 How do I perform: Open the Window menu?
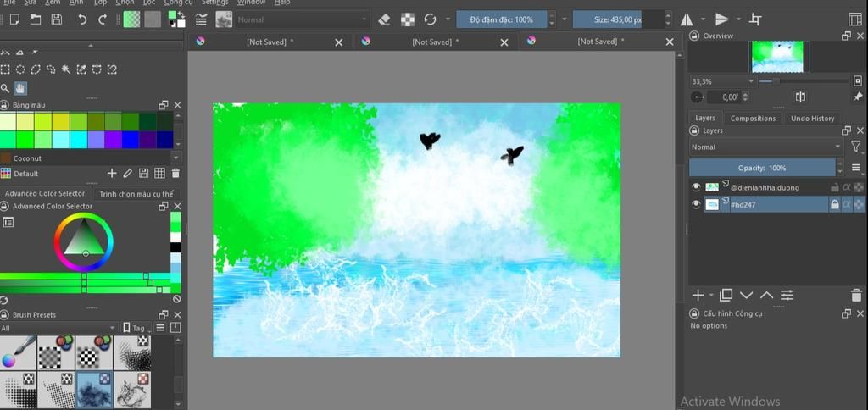coord(251,3)
